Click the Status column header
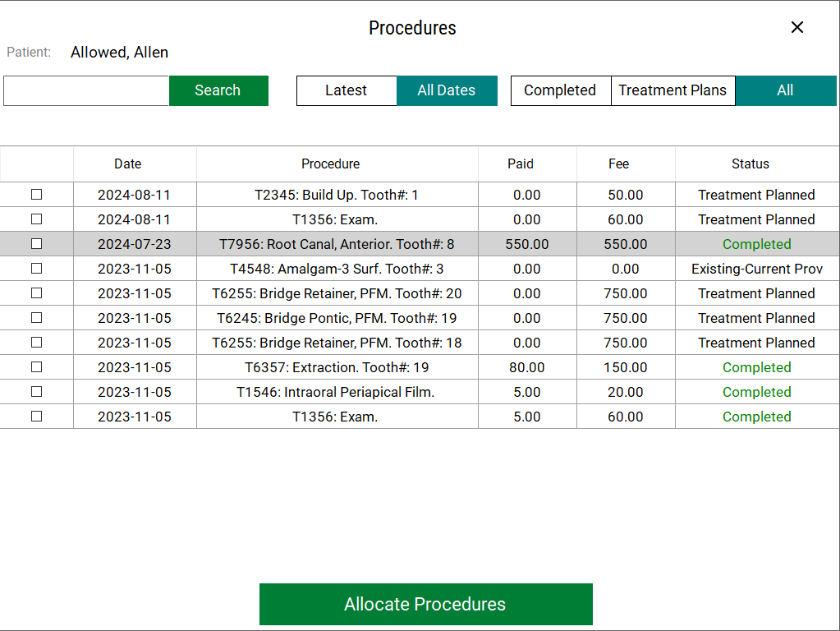The height and width of the screenshot is (631, 840). coord(750,164)
